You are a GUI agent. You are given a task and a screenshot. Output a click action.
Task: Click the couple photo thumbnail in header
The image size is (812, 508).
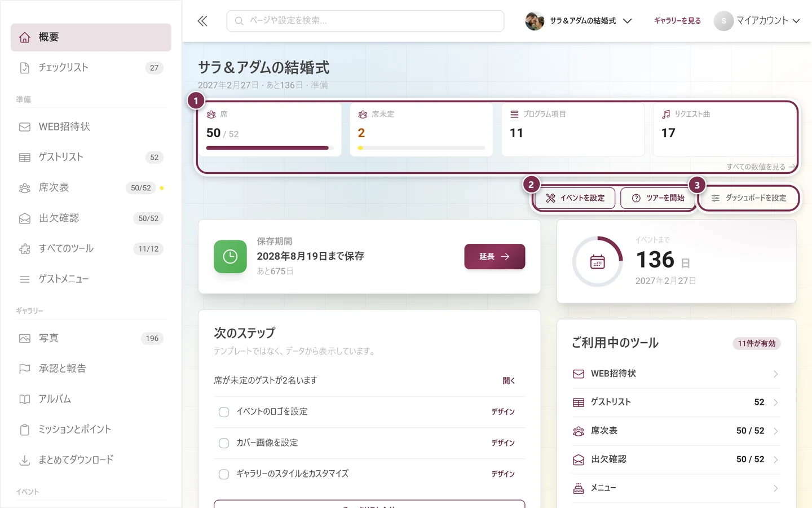click(535, 21)
